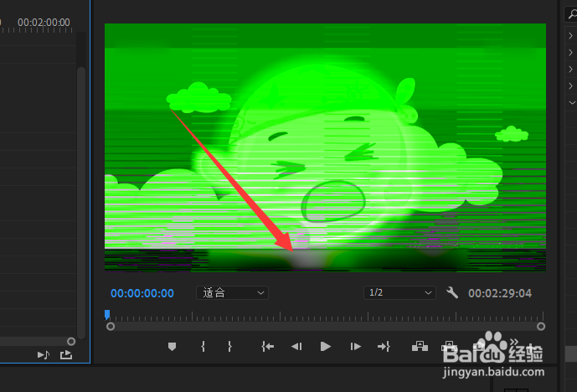Click the blue playhead on the monitor ruler
The width and height of the screenshot is (577, 392).
click(x=107, y=315)
